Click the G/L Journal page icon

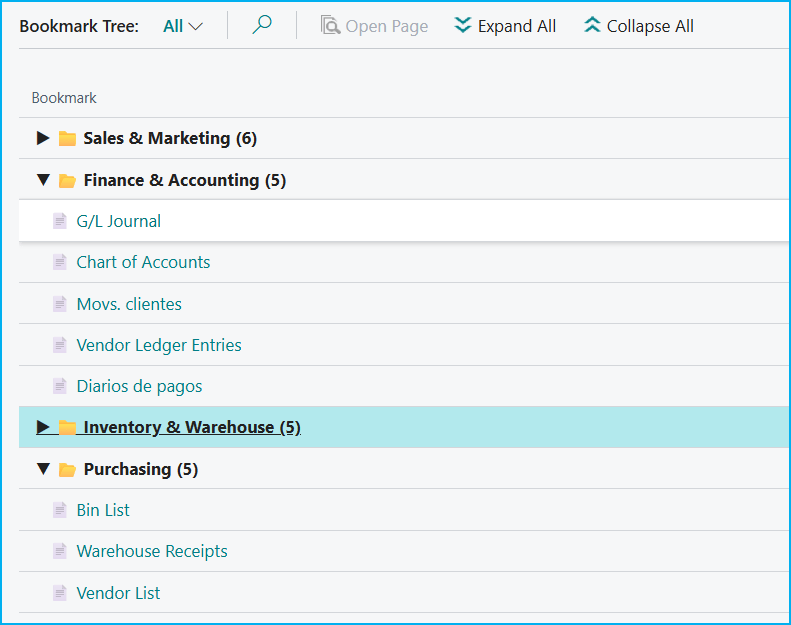tap(60, 222)
